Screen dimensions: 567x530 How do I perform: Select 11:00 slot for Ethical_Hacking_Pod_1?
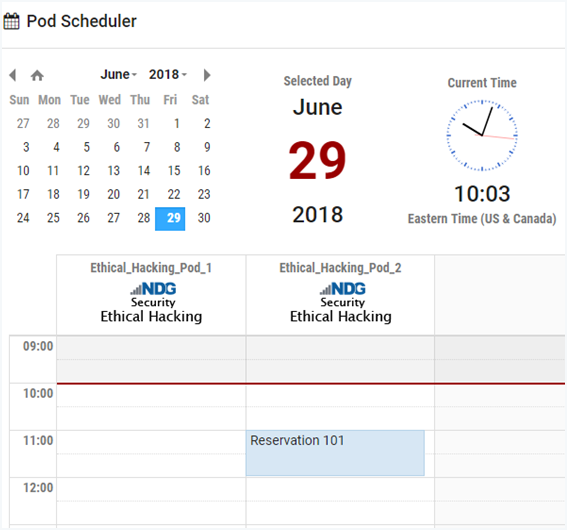click(151, 454)
